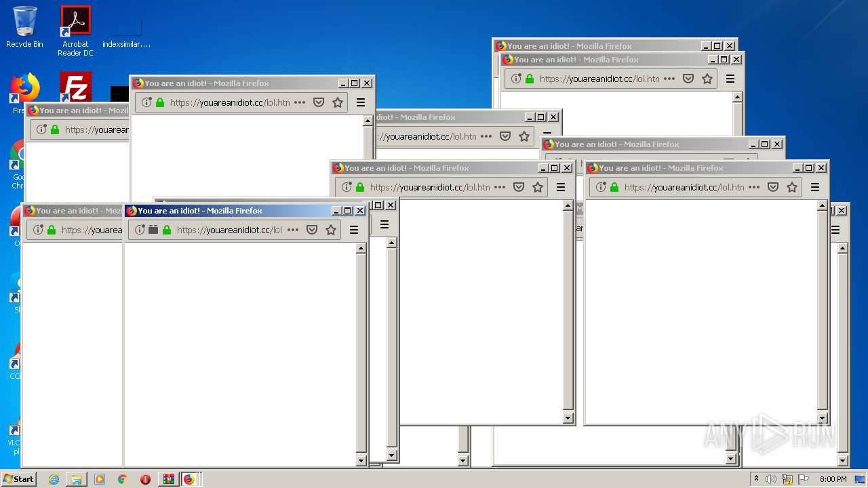868x488 pixels.
Task: Open the three-dots page actions in the Firefox window beside the FileZilla shortcut
Action: coord(300,102)
